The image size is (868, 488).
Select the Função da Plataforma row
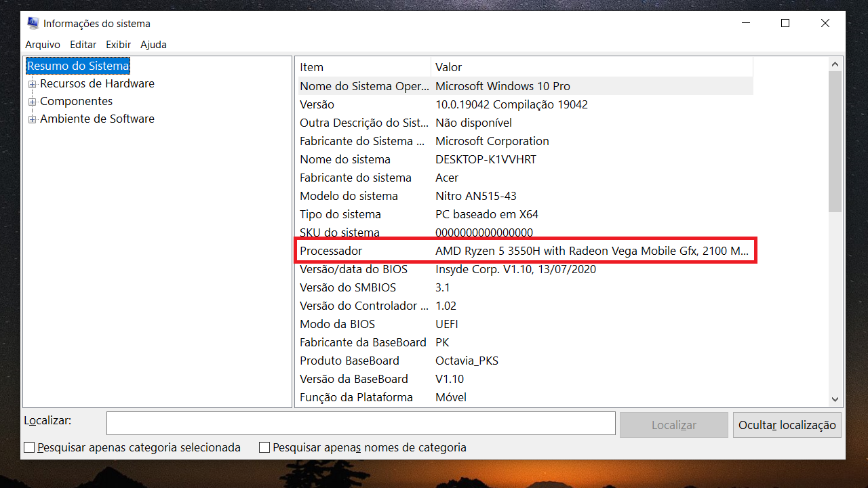(x=524, y=397)
